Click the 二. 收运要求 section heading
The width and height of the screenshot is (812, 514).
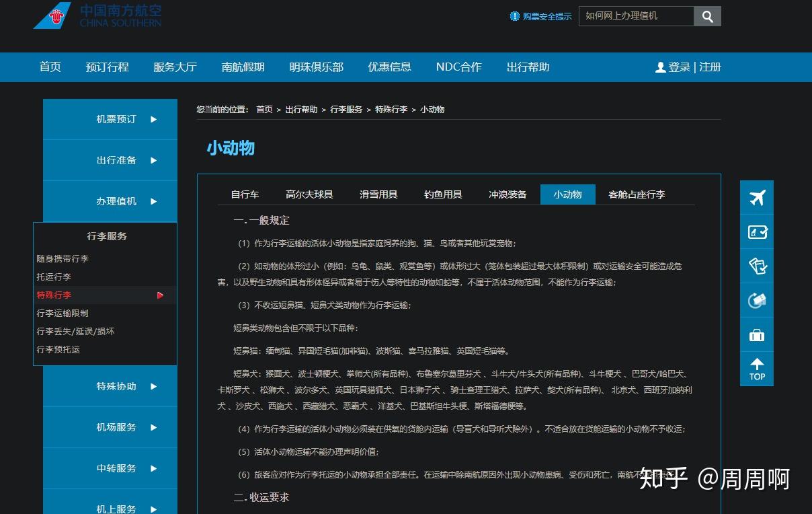pyautogui.click(x=261, y=497)
